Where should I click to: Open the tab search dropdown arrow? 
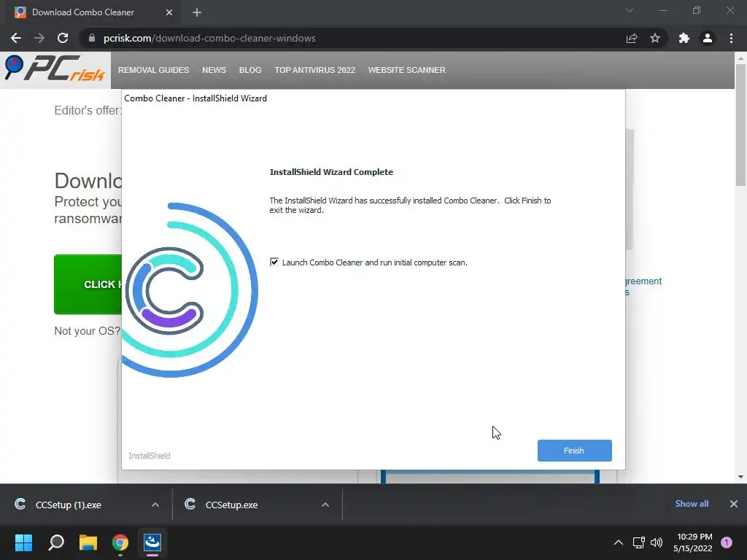pyautogui.click(x=630, y=10)
